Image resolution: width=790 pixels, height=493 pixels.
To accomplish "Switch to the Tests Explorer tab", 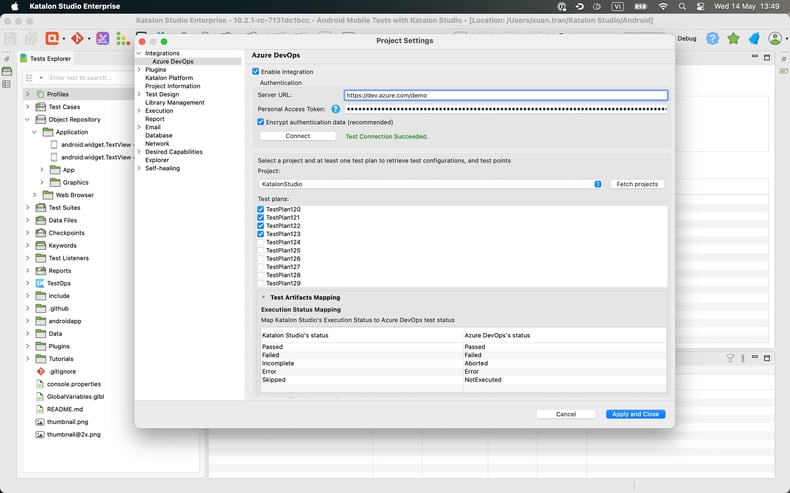I will pos(46,58).
